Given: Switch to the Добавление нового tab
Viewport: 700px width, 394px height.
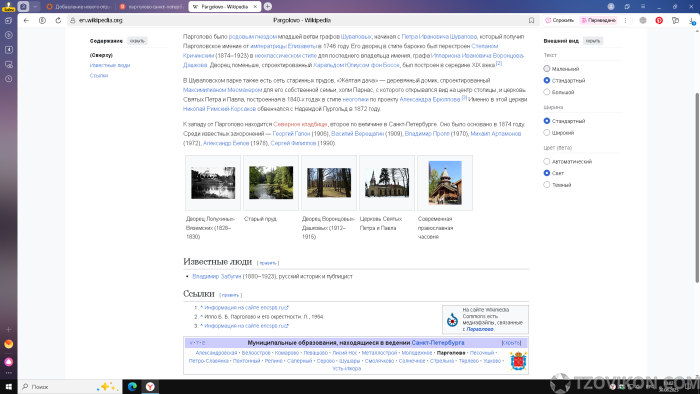Looking at the screenshot, I should 79,7.
